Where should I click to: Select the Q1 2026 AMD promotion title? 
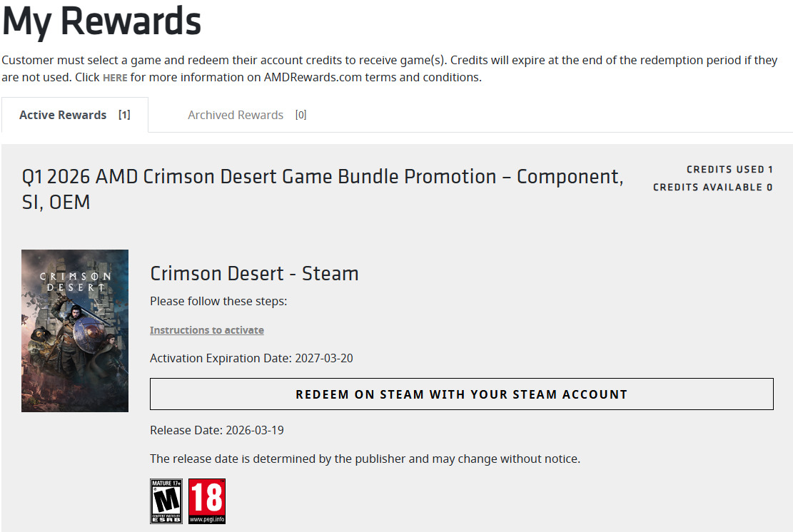(x=323, y=189)
